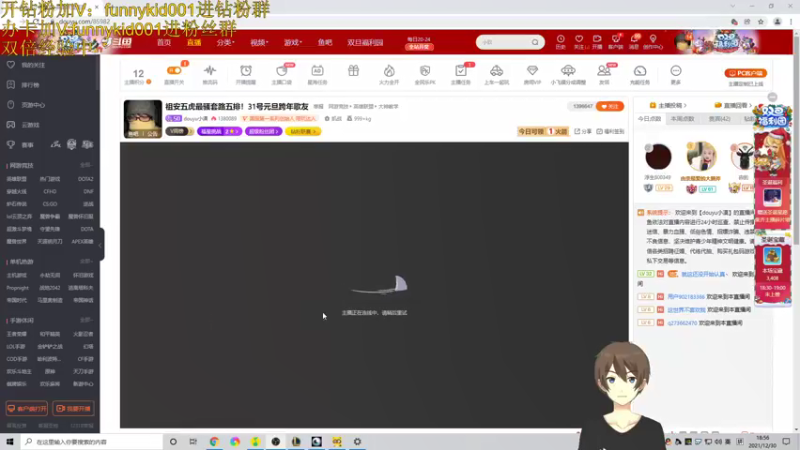800x450 pixels.
Task: Expand the 游戏 dropdown in navigation
Action: [x=293, y=42]
